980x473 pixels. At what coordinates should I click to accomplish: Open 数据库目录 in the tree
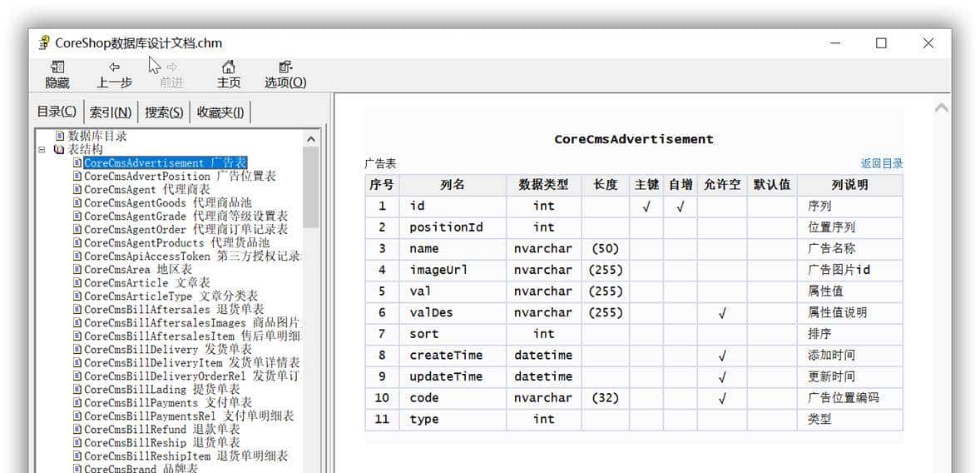click(97, 136)
